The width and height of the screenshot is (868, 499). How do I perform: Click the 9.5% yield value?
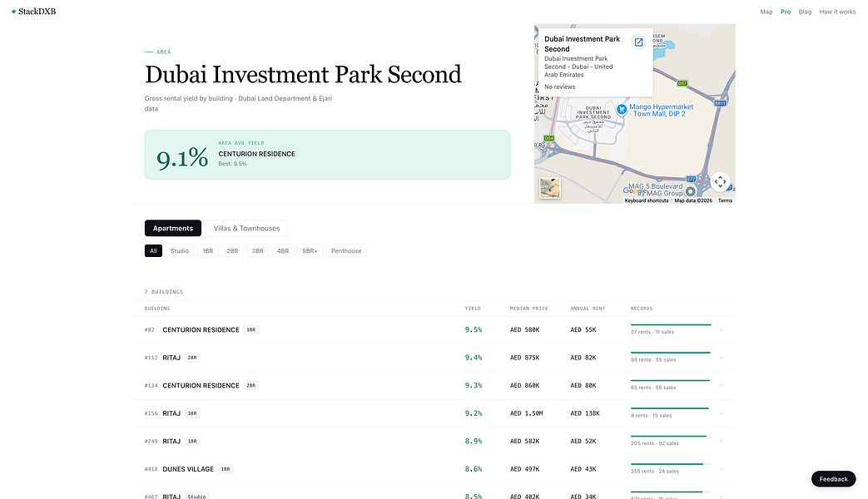click(x=474, y=329)
